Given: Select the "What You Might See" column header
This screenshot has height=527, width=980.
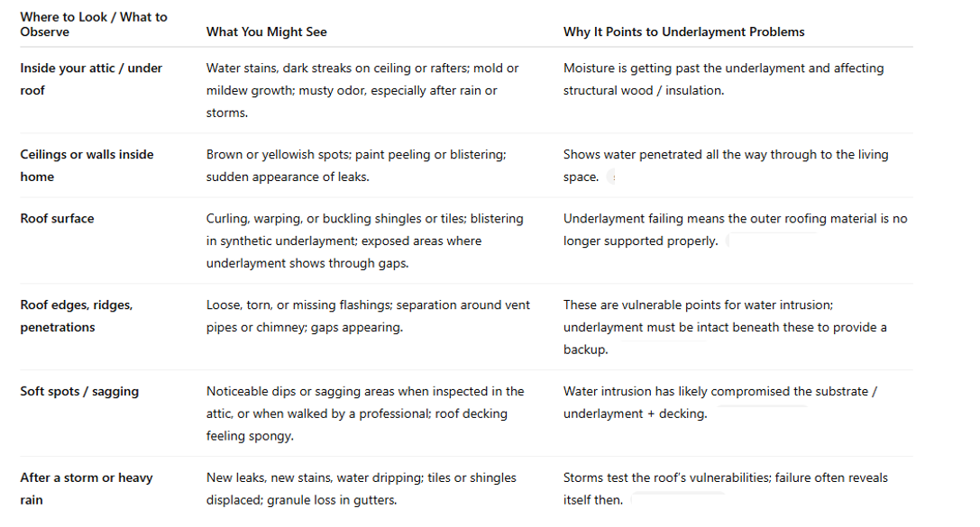Looking at the screenshot, I should tap(266, 32).
